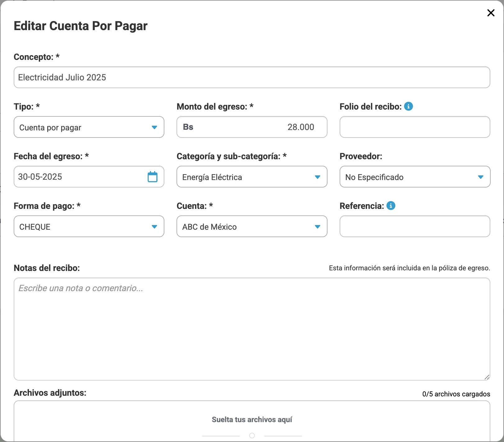This screenshot has width=504, height=442.
Task: Click the notes text area resize handle
Action: (487, 377)
